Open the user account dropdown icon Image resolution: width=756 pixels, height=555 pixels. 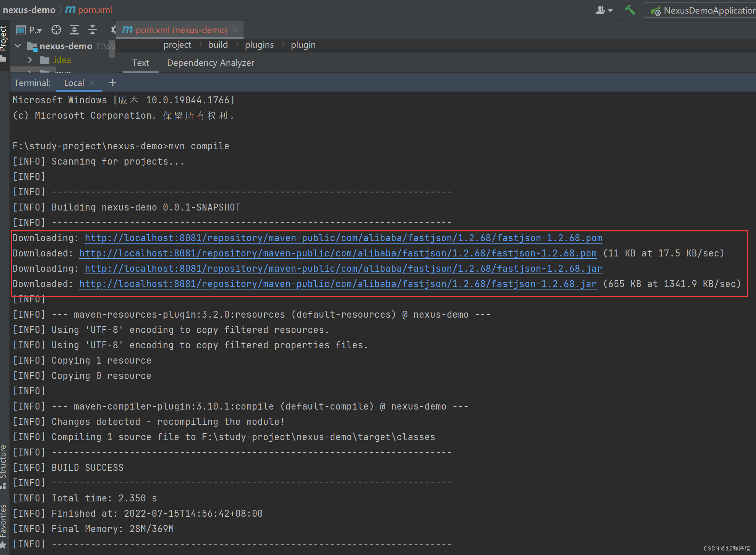pos(604,10)
